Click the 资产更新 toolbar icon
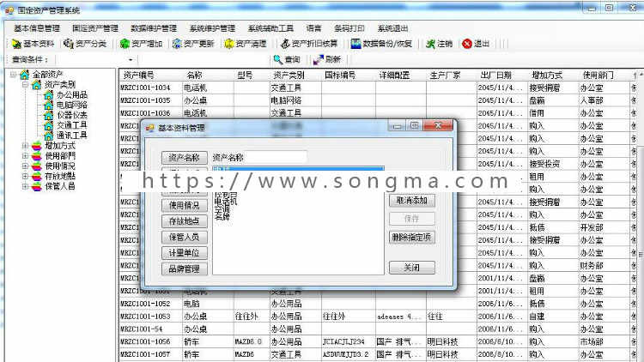Viewport: 644px width, 362px height. coord(177,44)
